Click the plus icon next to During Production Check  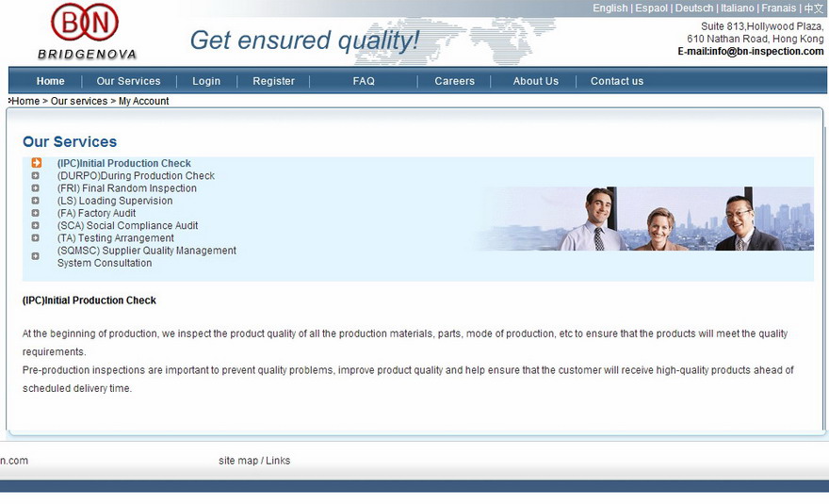click(x=36, y=175)
